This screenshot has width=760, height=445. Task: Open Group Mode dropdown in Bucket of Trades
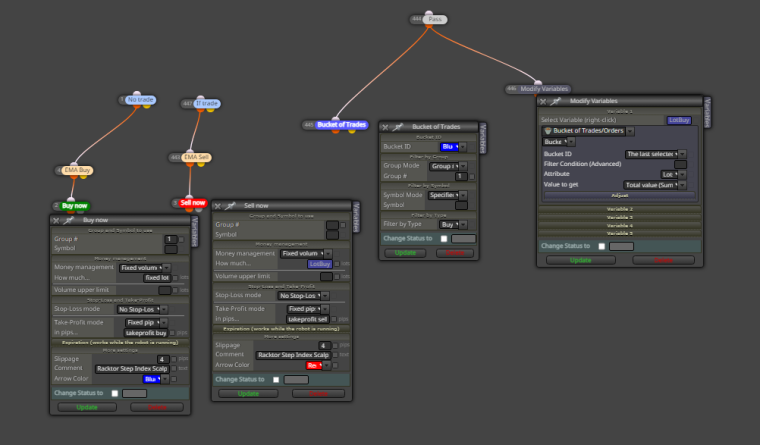[x=448, y=166]
